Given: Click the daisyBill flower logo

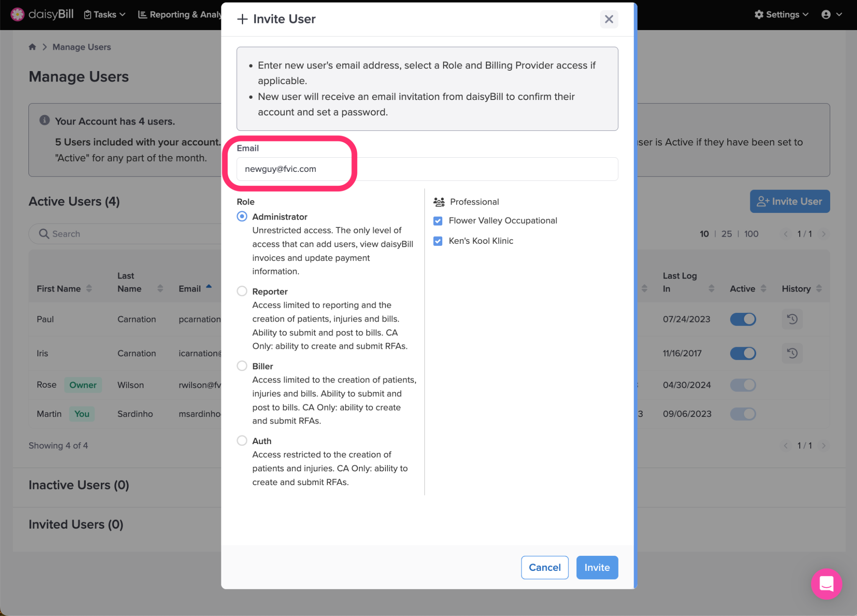Looking at the screenshot, I should pyautogui.click(x=17, y=14).
